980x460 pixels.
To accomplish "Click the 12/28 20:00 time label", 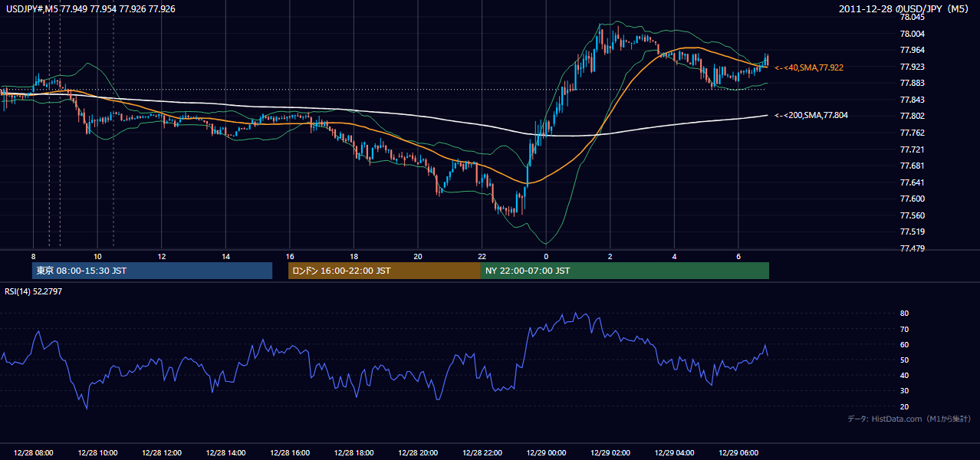I will tap(418, 453).
